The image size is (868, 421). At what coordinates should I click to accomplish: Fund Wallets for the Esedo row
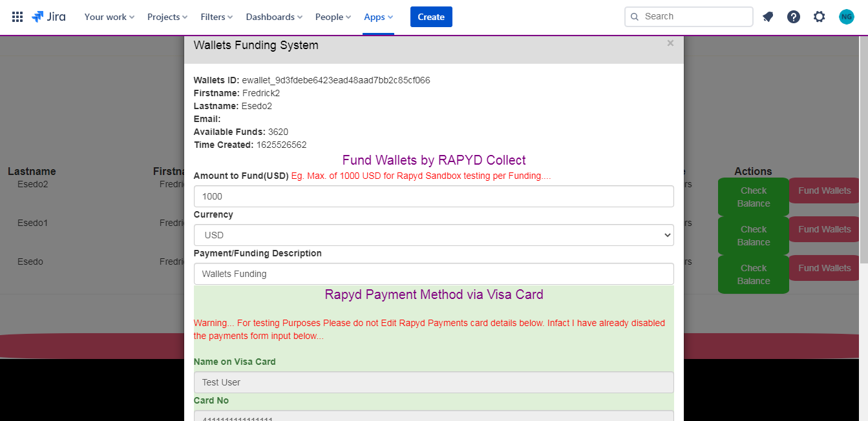[x=825, y=268]
